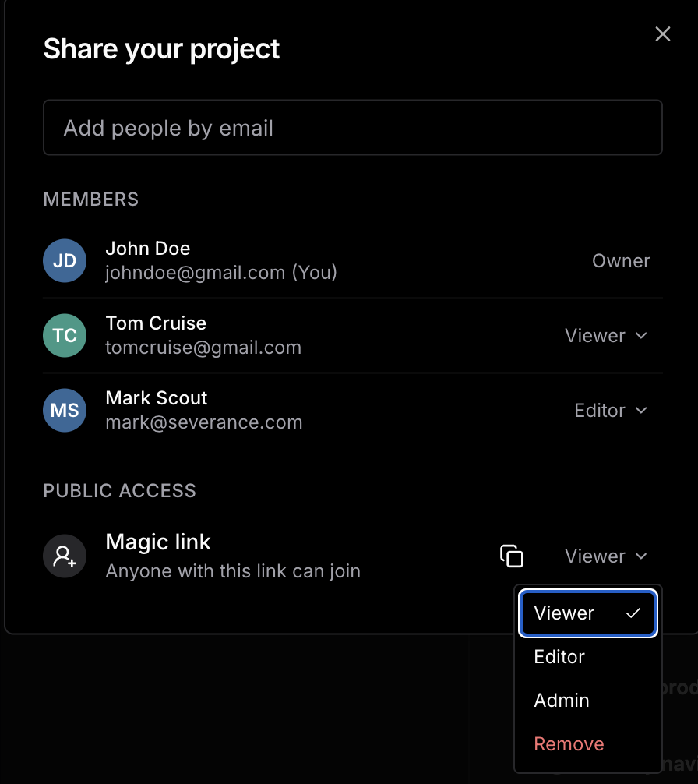The width and height of the screenshot is (698, 784).
Task: Select Viewer in the role menu
Action: (x=564, y=613)
